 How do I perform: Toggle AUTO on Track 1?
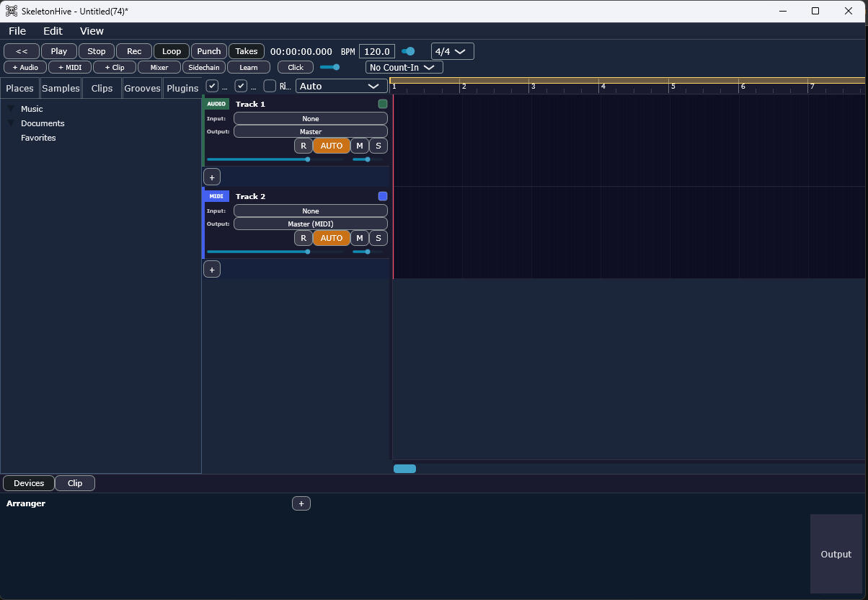coord(332,146)
